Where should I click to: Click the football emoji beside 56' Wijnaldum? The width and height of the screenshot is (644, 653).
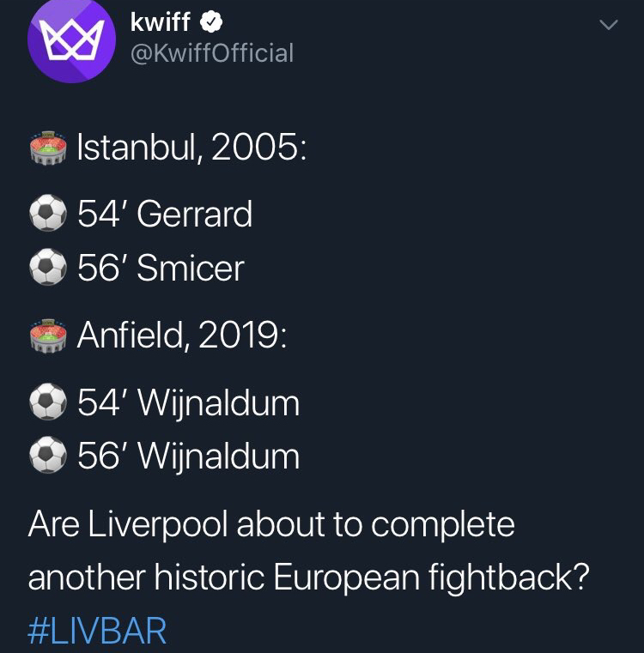(x=48, y=456)
